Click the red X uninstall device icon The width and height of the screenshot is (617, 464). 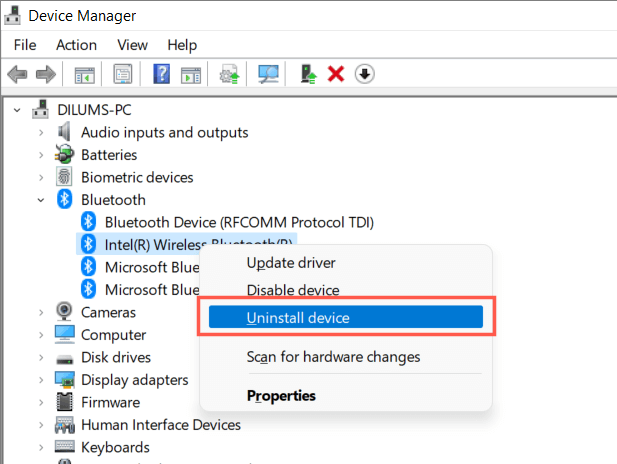[336, 75]
